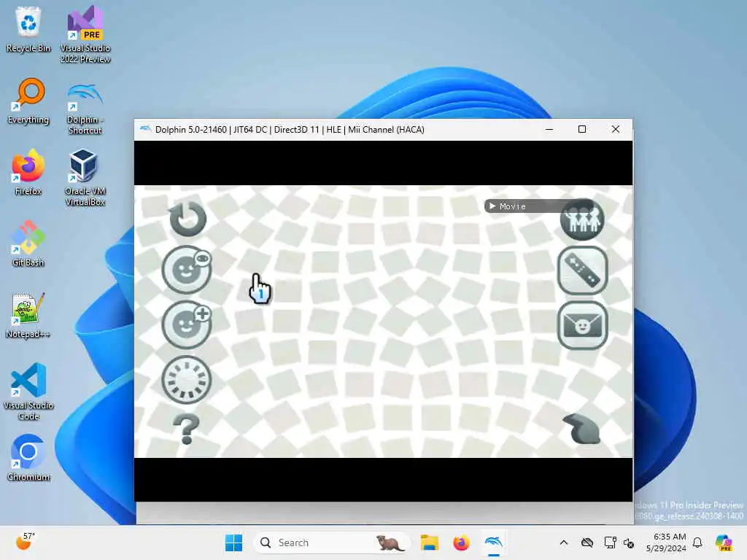
Task: Click Oracle VM VirtualBox desktop icon
Action: (85, 177)
